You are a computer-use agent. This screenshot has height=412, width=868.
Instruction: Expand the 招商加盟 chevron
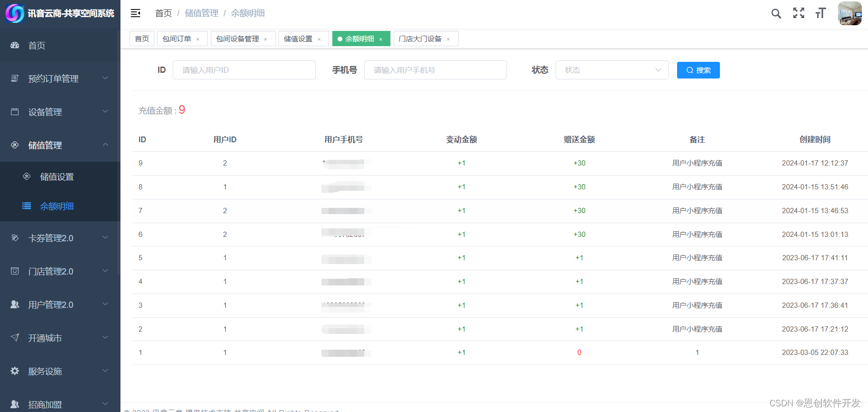tap(106, 404)
